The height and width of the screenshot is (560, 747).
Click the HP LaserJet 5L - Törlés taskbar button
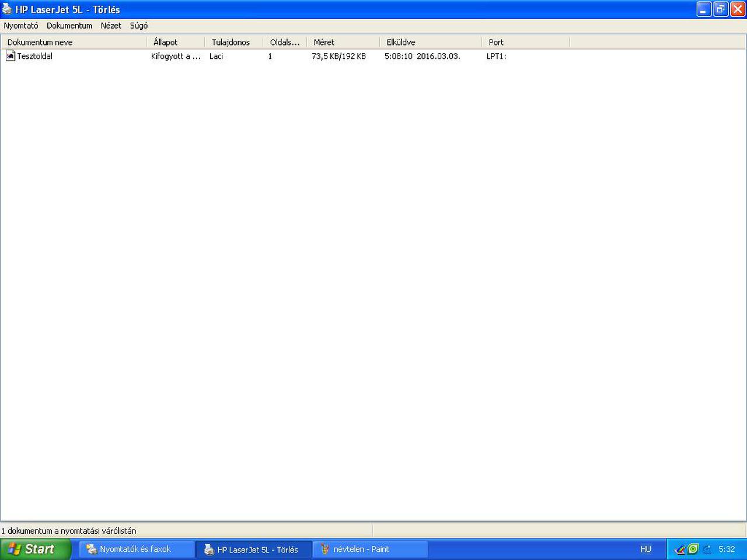(253, 549)
